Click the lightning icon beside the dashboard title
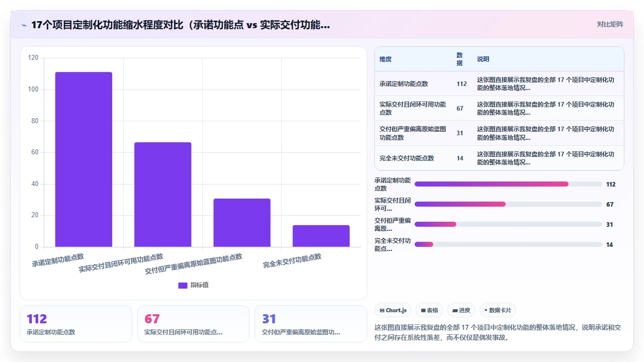 [x=24, y=25]
